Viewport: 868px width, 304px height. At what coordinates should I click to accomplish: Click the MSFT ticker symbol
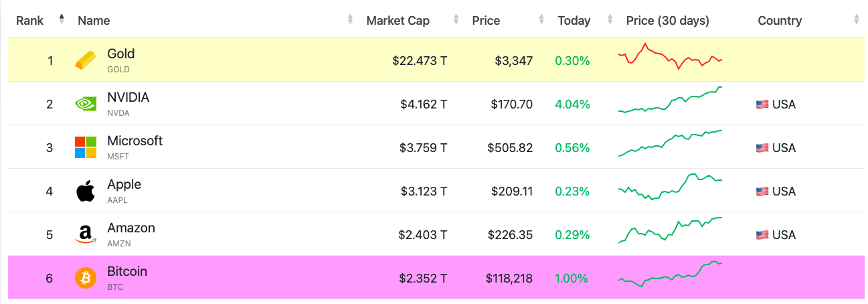pyautogui.click(x=118, y=157)
